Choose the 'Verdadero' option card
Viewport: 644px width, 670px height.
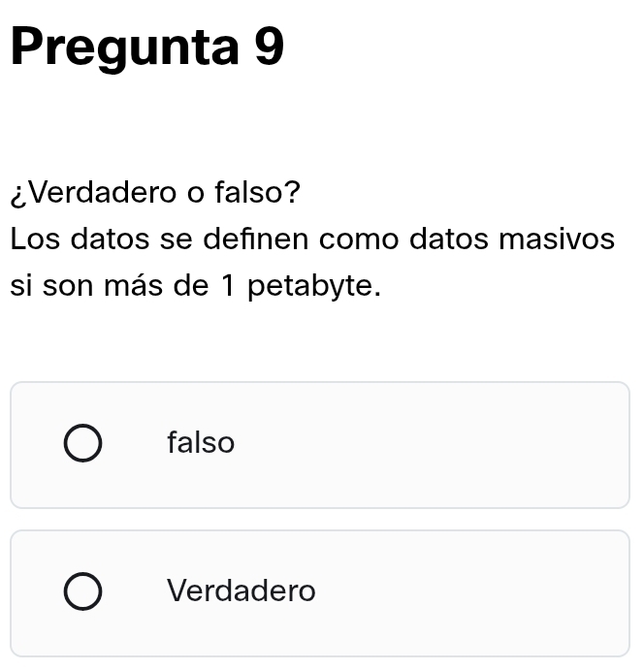click(x=320, y=593)
